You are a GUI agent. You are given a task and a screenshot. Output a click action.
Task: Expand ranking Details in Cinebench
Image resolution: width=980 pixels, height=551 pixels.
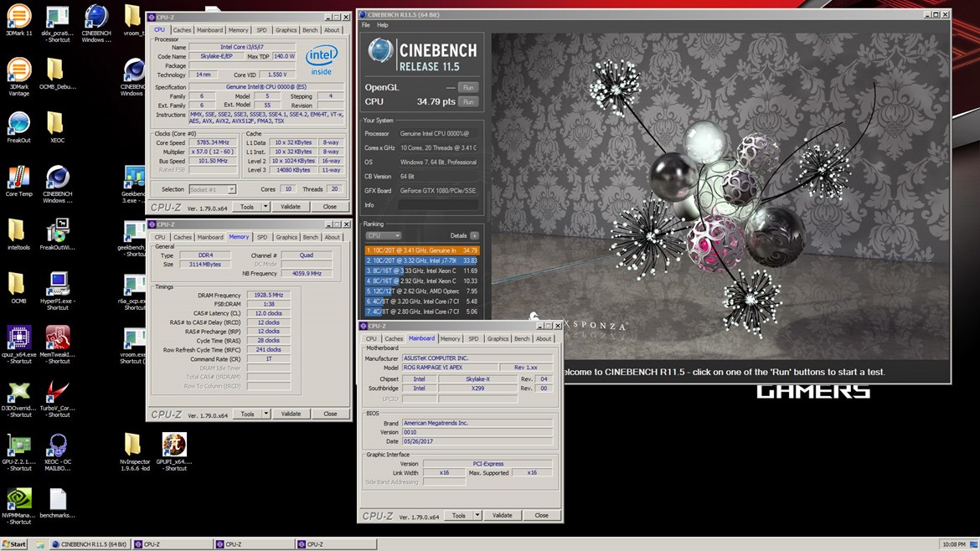point(474,236)
